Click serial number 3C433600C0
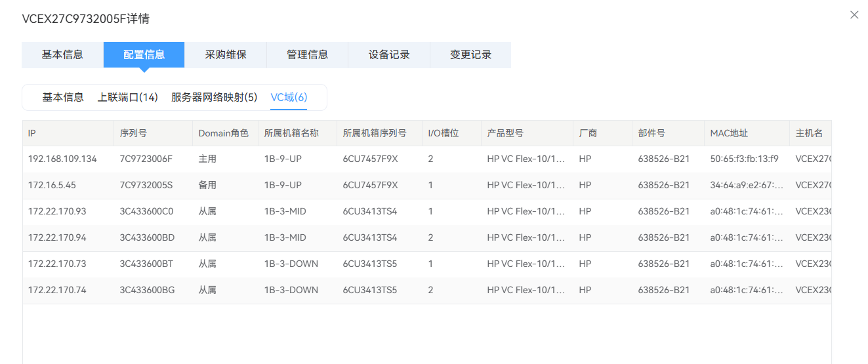This screenshot has height=364, width=868. [146, 211]
